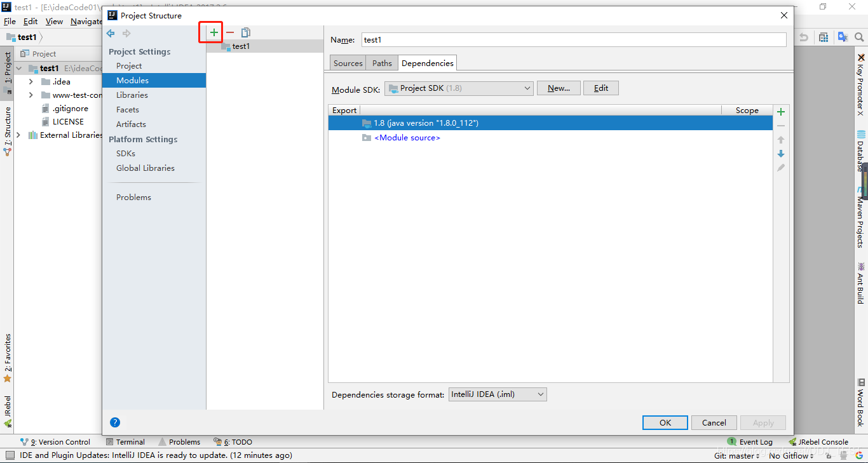The height and width of the screenshot is (463, 868).
Task: Expand the www-test-con folder
Action: coord(31,95)
